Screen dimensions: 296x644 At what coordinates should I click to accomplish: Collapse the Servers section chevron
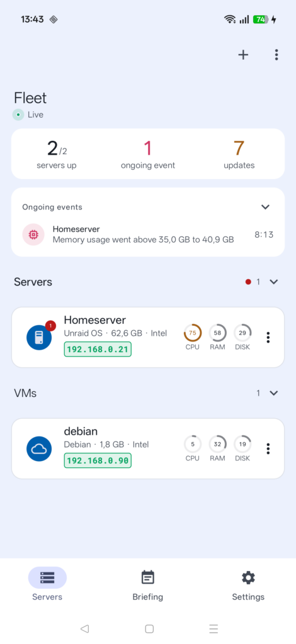[x=274, y=282]
